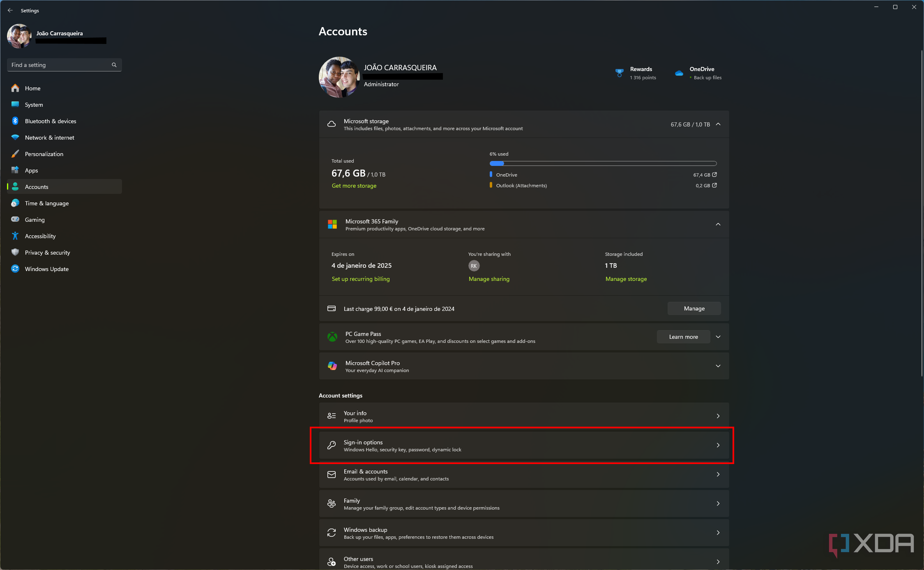This screenshot has width=924, height=570.
Task: Open Email & accounts via right chevron
Action: coord(718,474)
